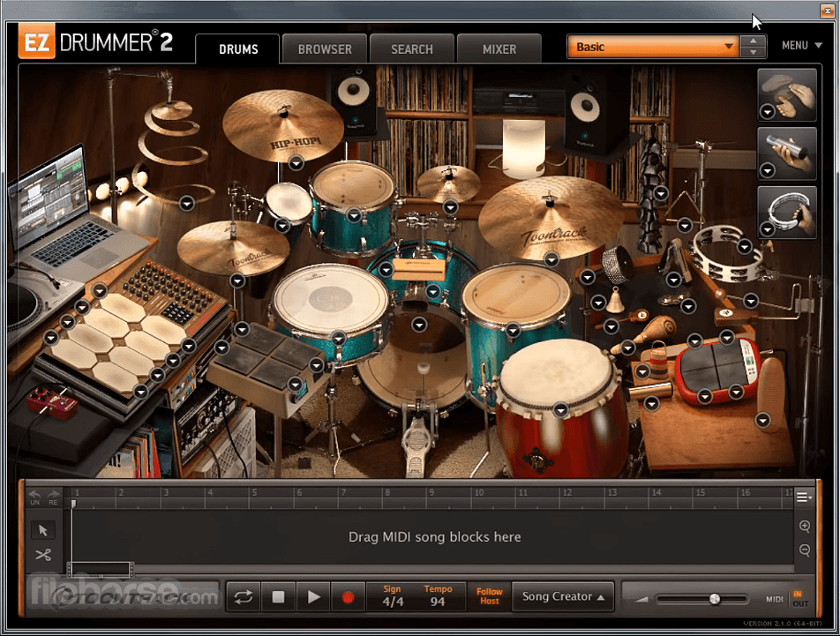Toggle record button
Viewport: 840px width, 636px height.
[x=348, y=597]
